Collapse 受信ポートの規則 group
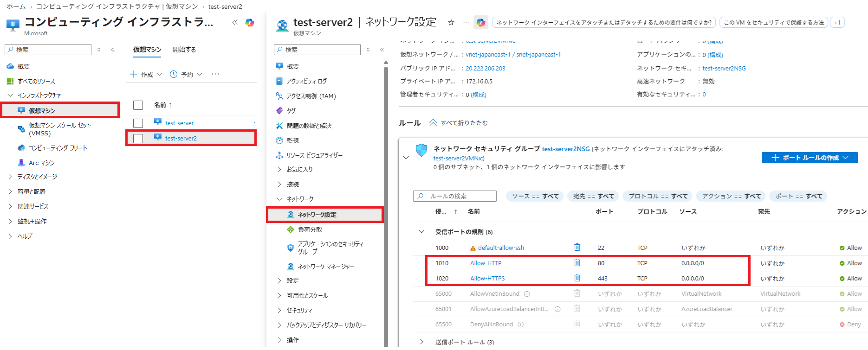The image size is (868, 350). pos(421,232)
